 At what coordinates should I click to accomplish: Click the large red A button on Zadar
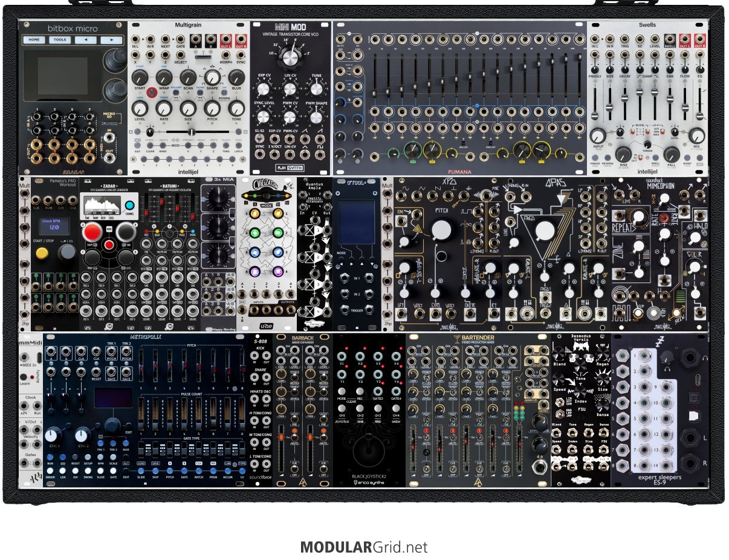point(93,232)
